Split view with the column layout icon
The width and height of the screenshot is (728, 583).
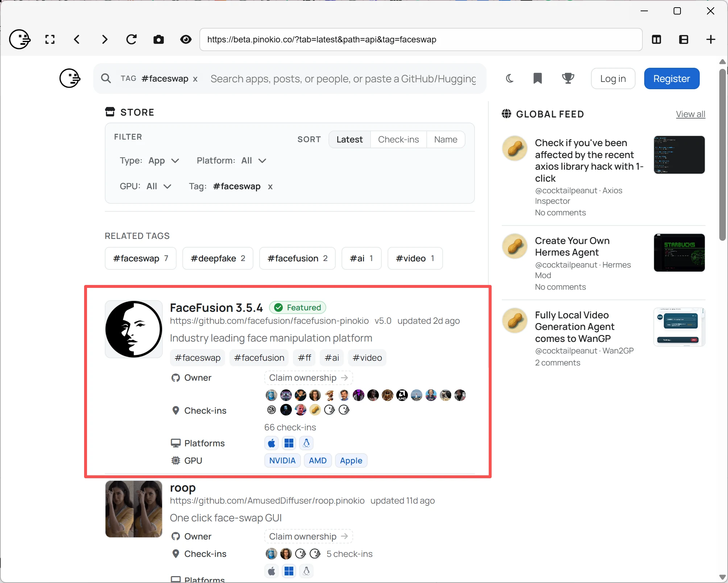pyautogui.click(x=657, y=40)
